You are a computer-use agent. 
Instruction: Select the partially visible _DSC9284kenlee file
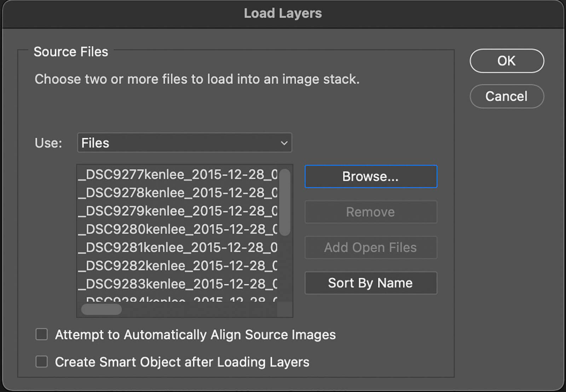(178, 299)
